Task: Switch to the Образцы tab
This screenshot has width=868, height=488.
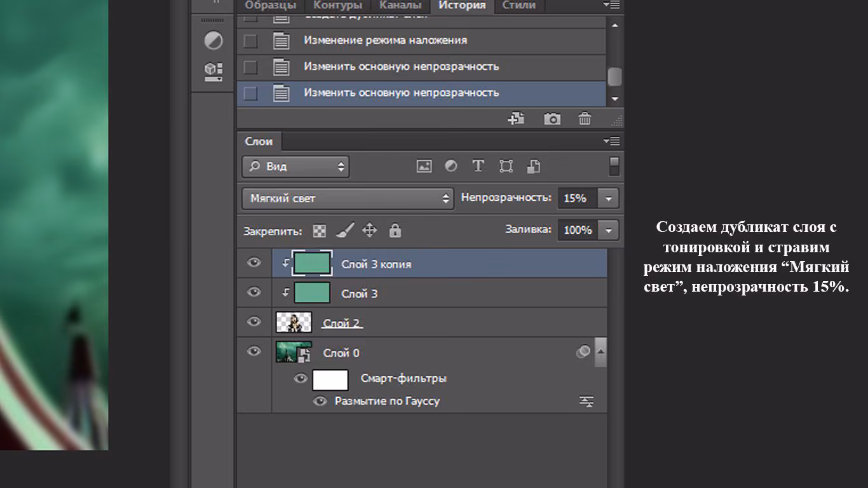Action: 271,6
